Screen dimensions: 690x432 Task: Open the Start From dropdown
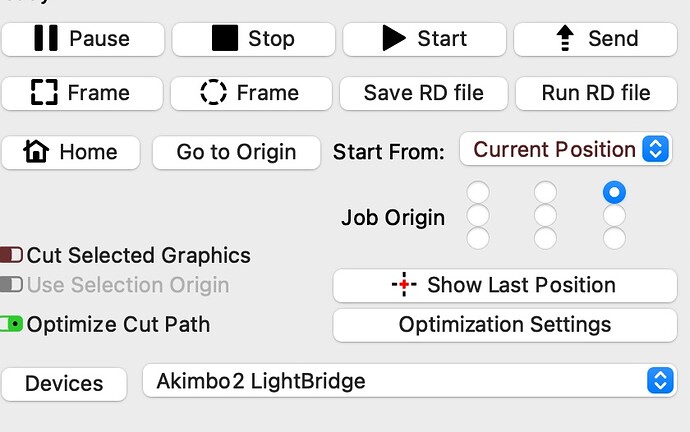coord(565,150)
